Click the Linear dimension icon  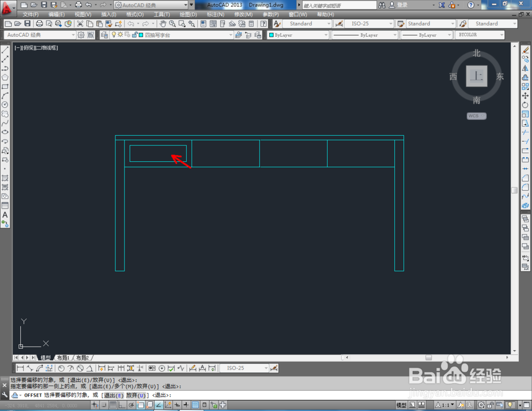(x=20, y=368)
